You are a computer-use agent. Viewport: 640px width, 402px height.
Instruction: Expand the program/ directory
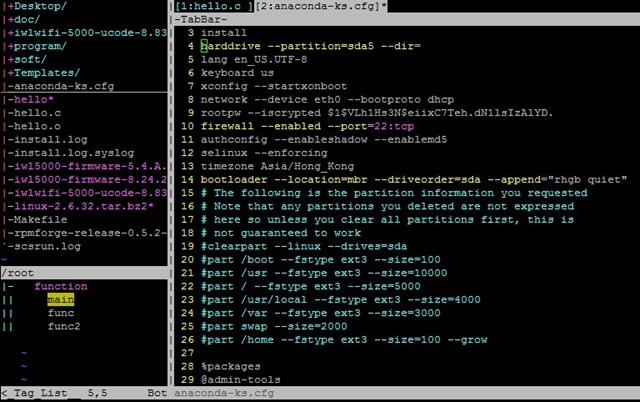tap(37, 46)
